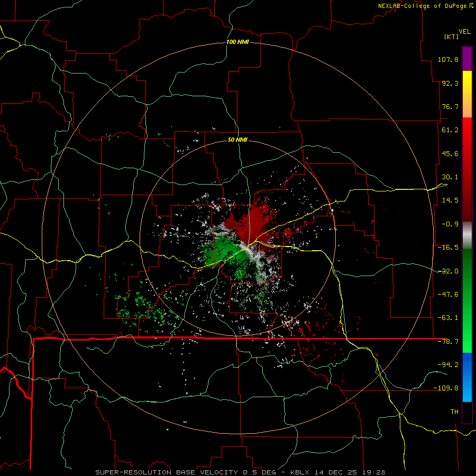Click the 100 NMI range ring label
Screen dimensions: 476x476
click(x=237, y=42)
